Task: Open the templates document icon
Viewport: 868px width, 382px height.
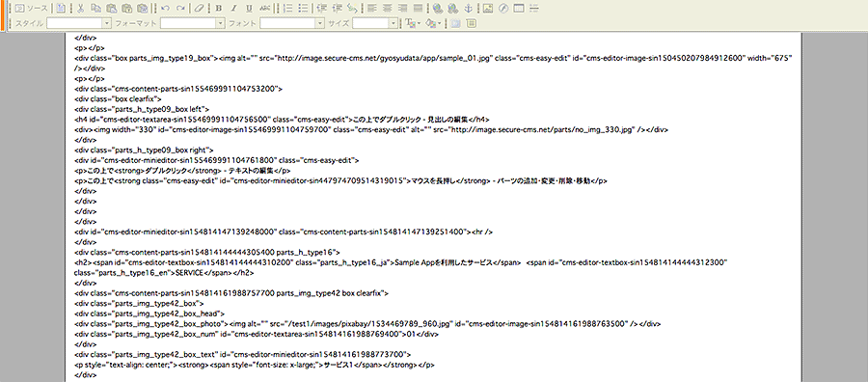Action: [x=61, y=9]
